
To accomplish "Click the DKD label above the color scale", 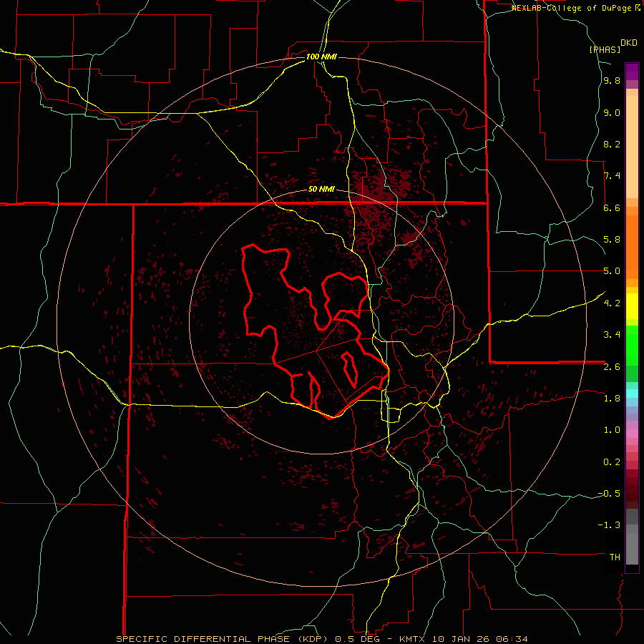I will 629,43.
